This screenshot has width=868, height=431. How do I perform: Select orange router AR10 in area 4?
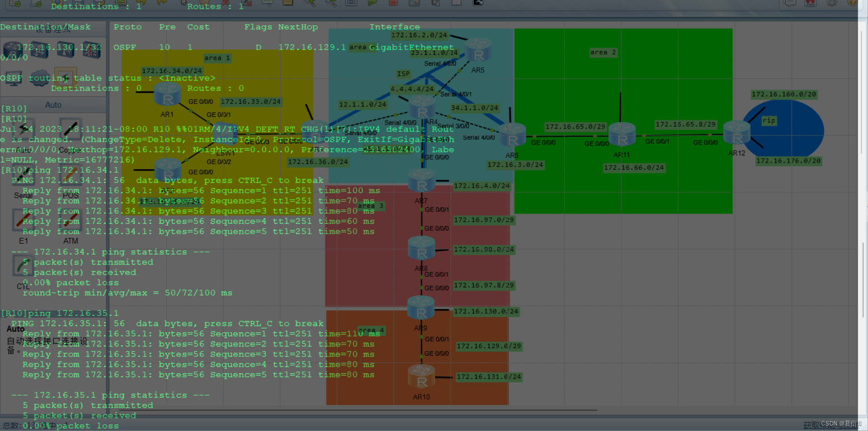(x=421, y=376)
